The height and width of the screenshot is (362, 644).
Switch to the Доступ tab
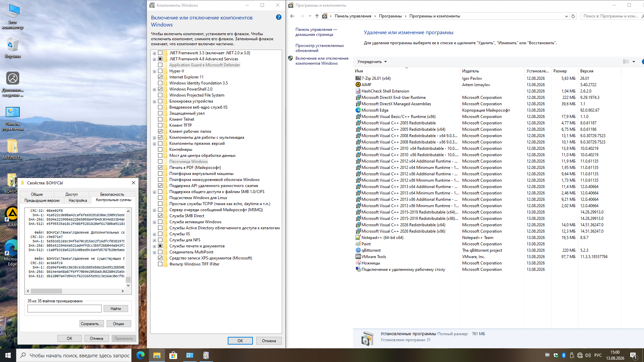[71, 194]
